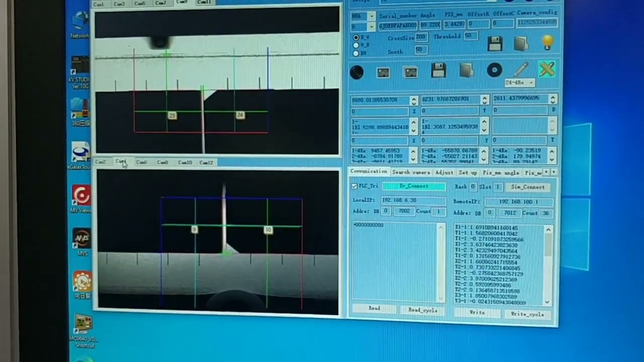Switch to the Adjust tab
This screenshot has width=644, height=362.
point(444,172)
